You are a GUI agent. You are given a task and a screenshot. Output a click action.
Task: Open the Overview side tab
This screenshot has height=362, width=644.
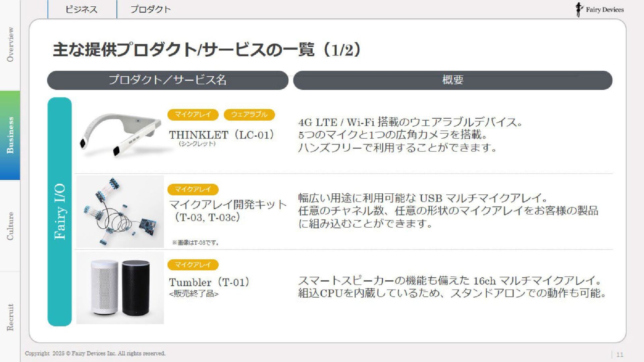click(x=10, y=45)
